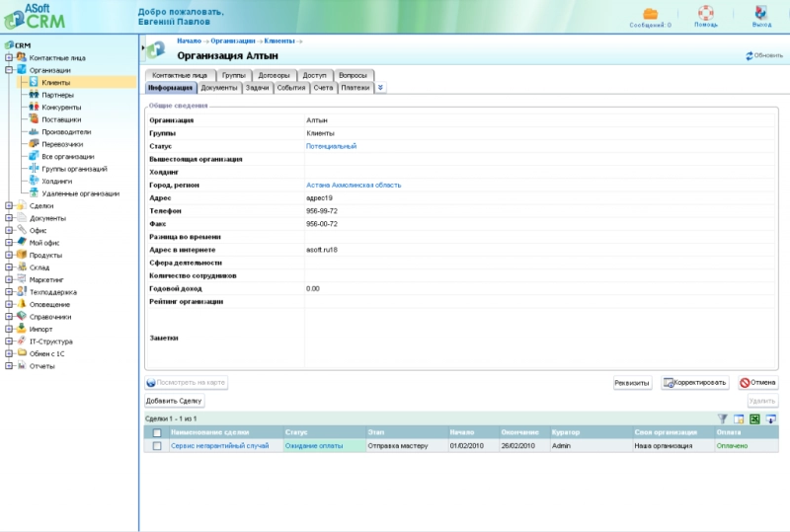Viewport: 790px width, 532px height.
Task: Show more tabs with the double chevron
Action: click(x=380, y=88)
